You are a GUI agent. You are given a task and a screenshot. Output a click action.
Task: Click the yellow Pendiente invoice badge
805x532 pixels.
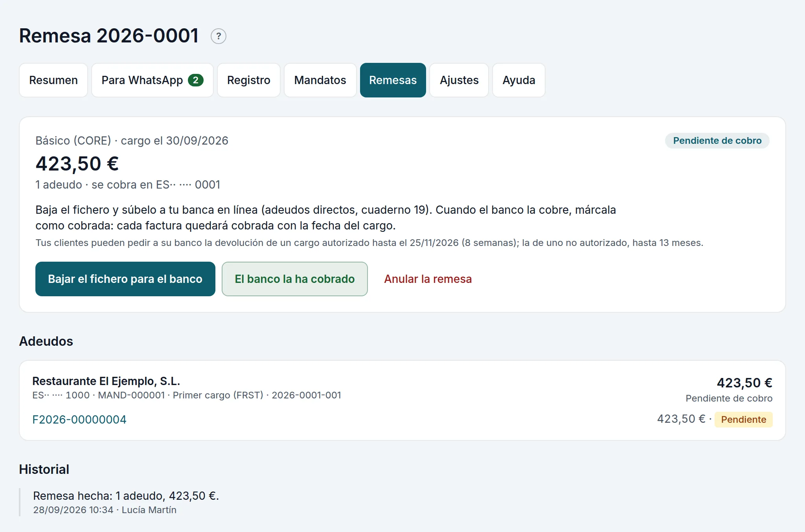pyautogui.click(x=744, y=420)
